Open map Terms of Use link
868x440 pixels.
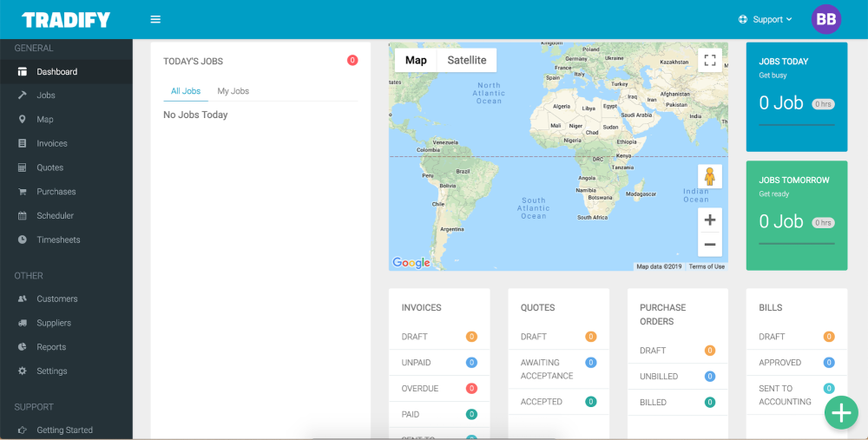point(707,266)
